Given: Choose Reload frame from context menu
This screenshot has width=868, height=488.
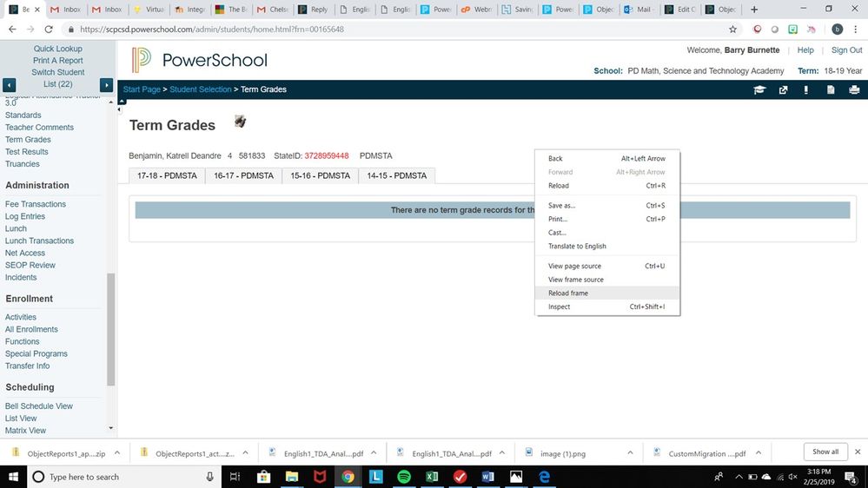Looking at the screenshot, I should click(607, 293).
